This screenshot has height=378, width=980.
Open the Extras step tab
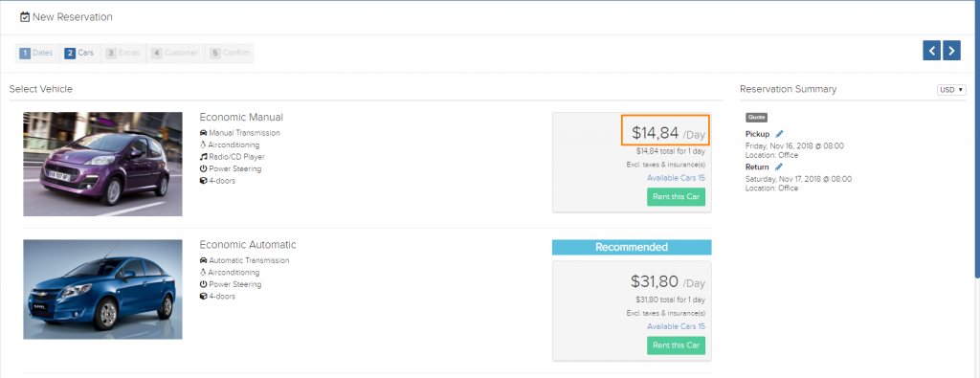[x=123, y=53]
